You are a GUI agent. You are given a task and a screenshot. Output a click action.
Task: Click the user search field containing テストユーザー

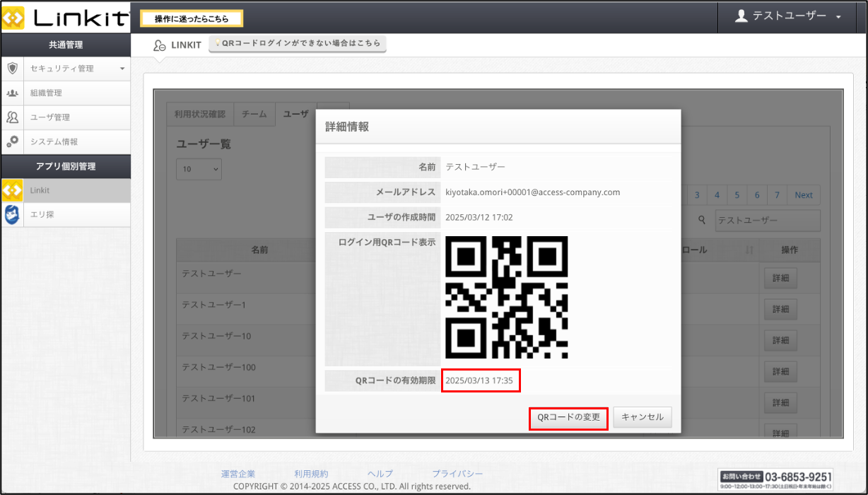tap(768, 221)
